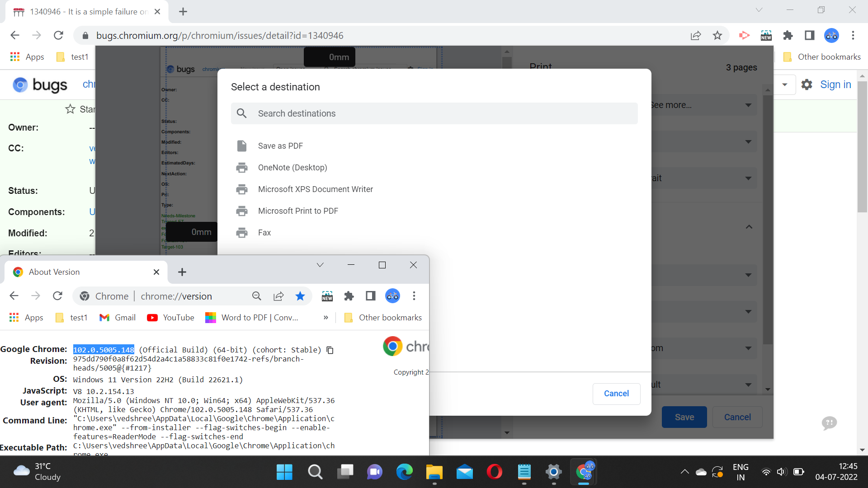868x488 pixels.
Task: Open YouTube bookmark
Action: [x=171, y=318]
